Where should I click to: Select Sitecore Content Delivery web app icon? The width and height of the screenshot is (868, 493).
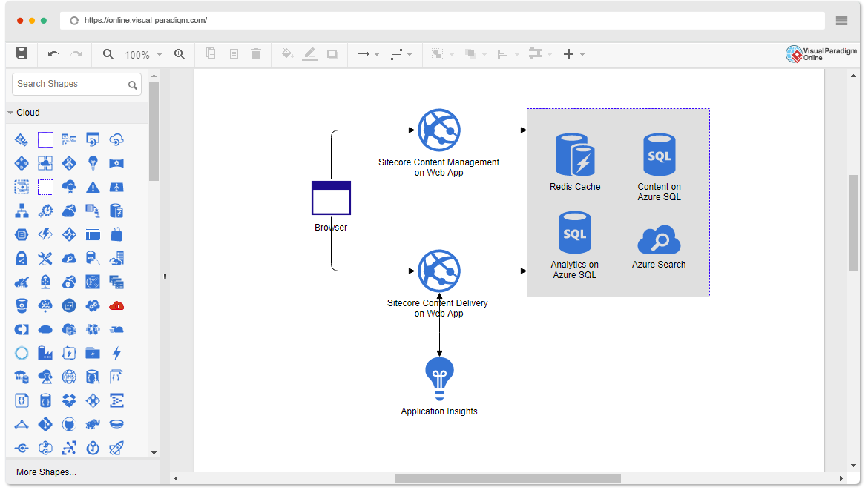439,271
